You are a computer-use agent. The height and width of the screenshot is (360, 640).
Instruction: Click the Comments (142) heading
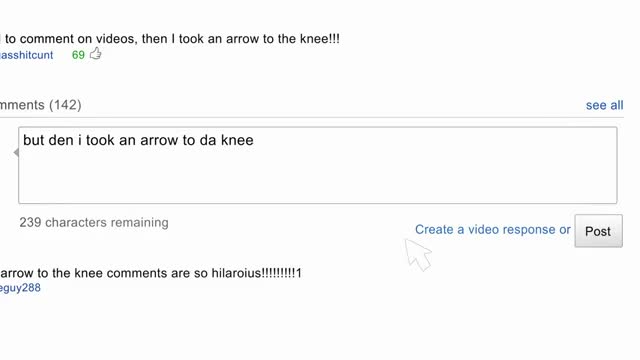coord(40,105)
